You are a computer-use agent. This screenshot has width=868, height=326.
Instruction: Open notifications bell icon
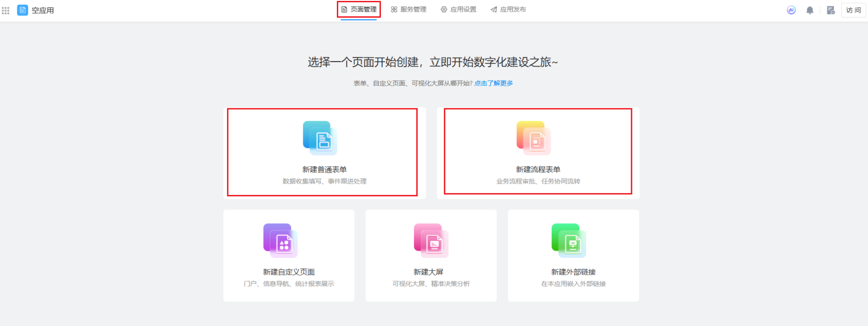click(x=809, y=10)
